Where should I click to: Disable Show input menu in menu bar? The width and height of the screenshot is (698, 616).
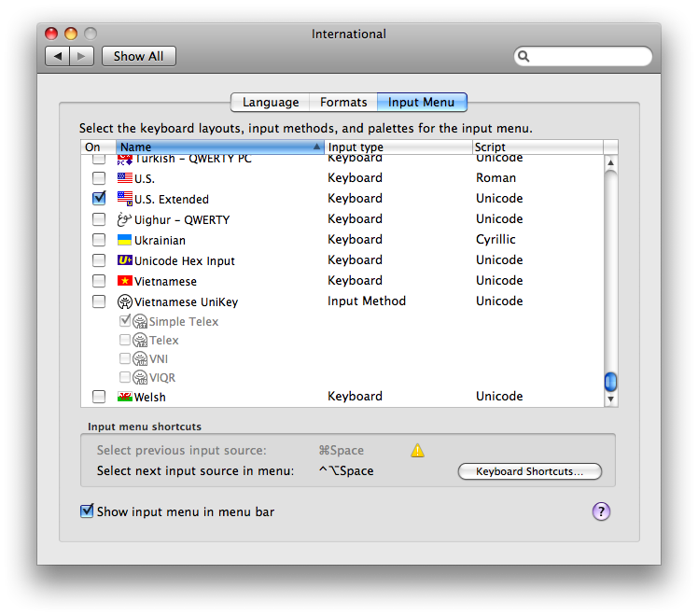(x=88, y=511)
